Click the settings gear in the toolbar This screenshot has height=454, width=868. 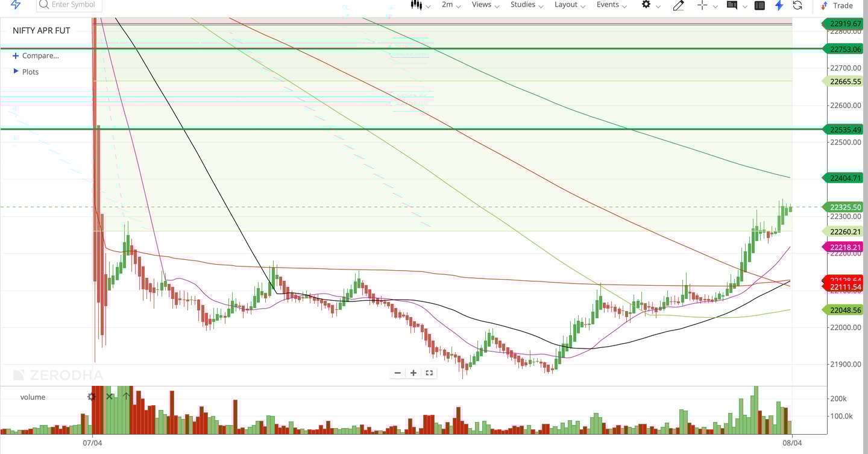tap(646, 5)
